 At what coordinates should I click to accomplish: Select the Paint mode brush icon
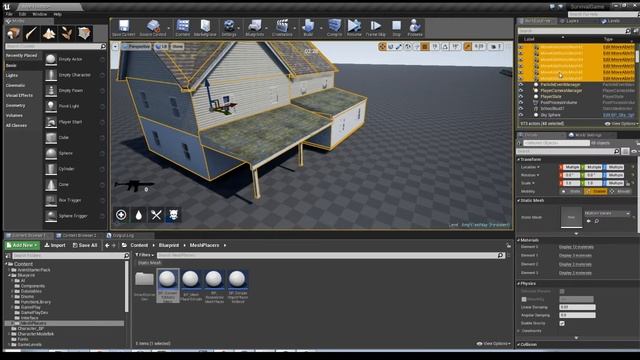[31, 33]
